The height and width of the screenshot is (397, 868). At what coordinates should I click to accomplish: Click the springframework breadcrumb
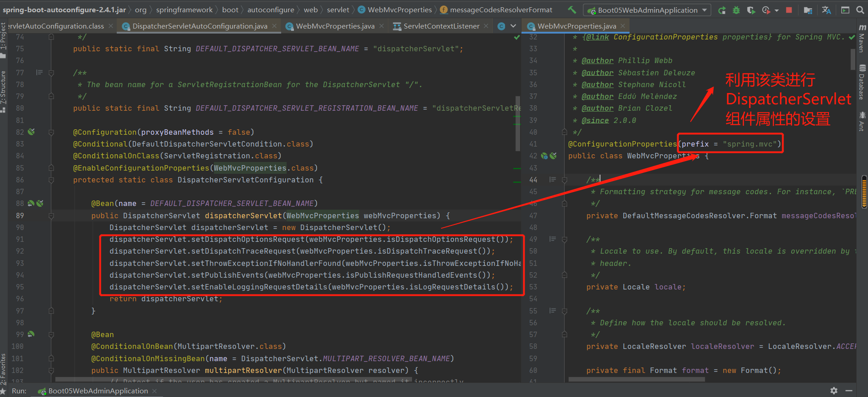pyautogui.click(x=184, y=10)
